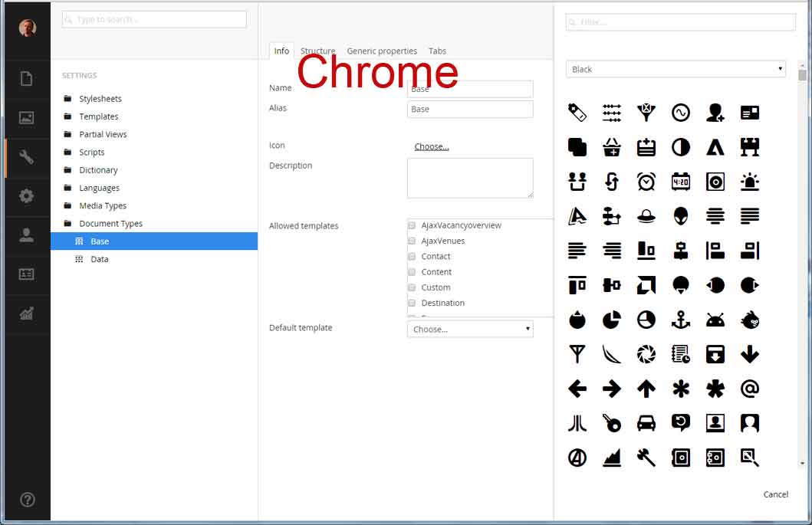
Task: Click the Description text area
Action: point(470,178)
